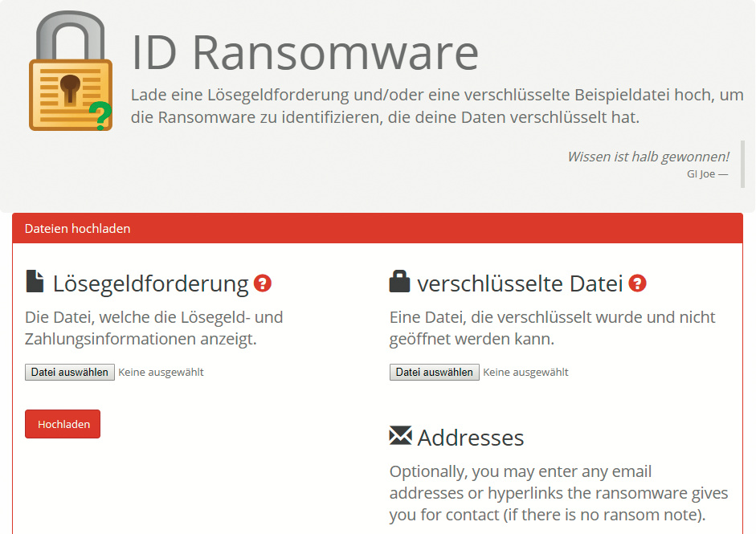Image resolution: width=756 pixels, height=534 pixels.
Task: Open the red help icon next to Lösegeldforderung
Action: click(x=263, y=283)
